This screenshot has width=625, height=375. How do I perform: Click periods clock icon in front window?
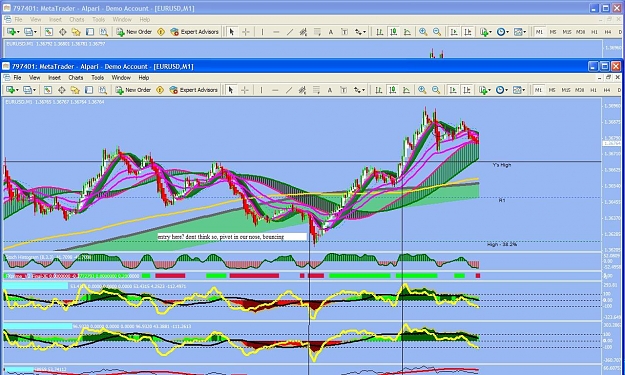click(x=500, y=90)
